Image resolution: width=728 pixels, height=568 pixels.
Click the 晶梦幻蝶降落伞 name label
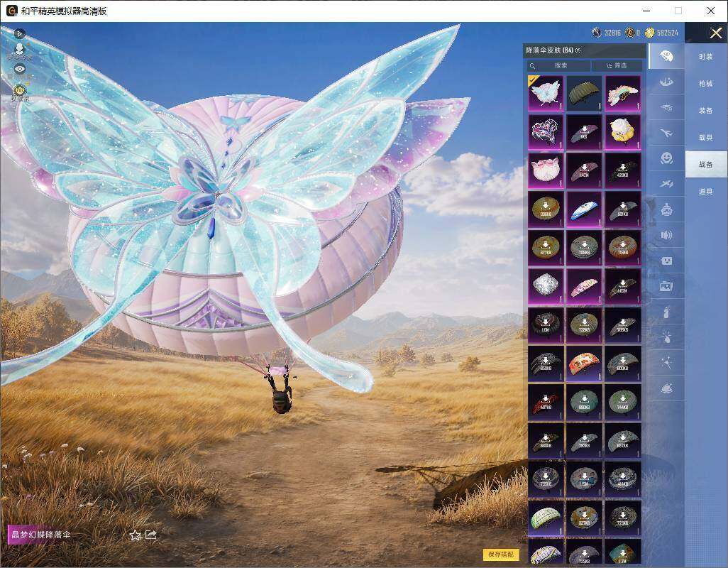coord(41,535)
